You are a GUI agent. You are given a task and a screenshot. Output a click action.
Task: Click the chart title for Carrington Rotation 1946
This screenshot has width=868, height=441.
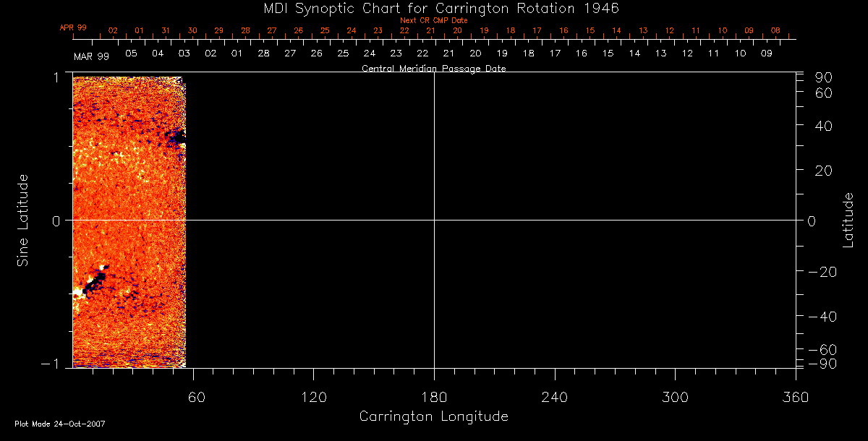[x=433, y=8]
